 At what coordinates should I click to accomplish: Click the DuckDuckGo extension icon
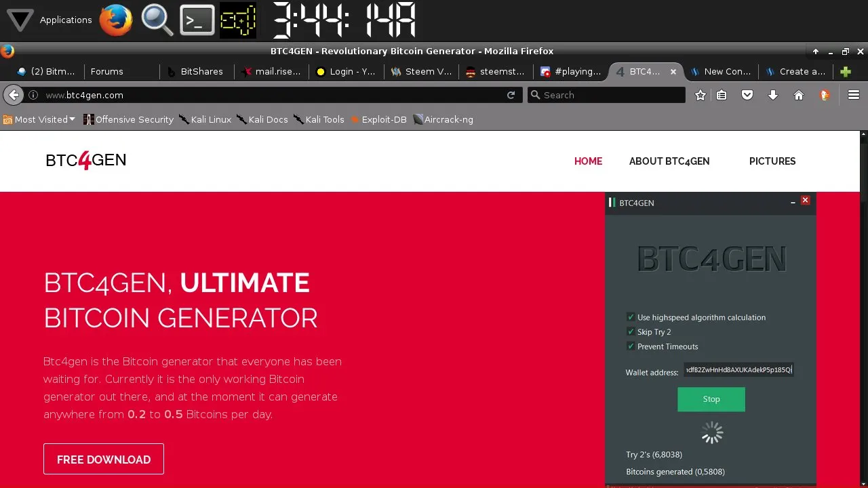825,95
